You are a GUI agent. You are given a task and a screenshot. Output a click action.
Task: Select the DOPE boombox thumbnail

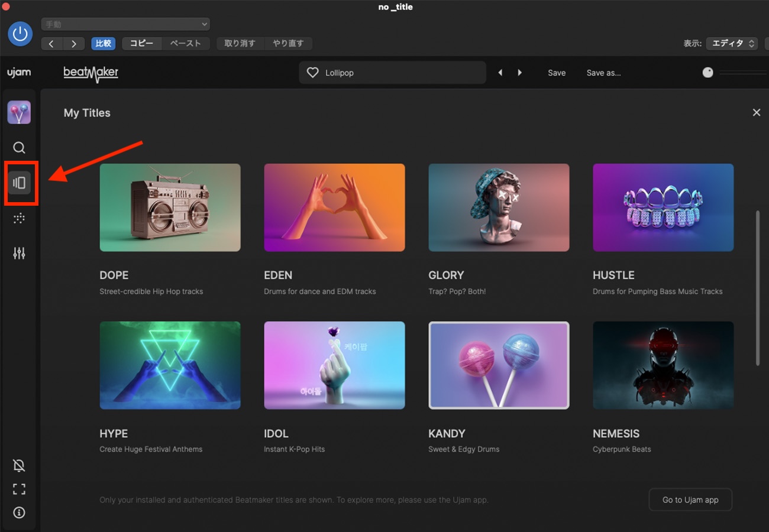[170, 207]
